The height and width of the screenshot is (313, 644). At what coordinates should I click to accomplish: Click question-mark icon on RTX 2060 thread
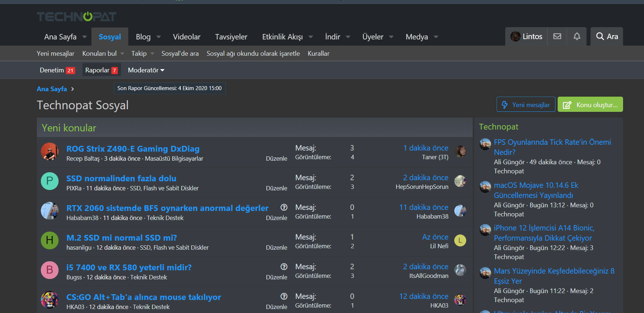pos(284,207)
